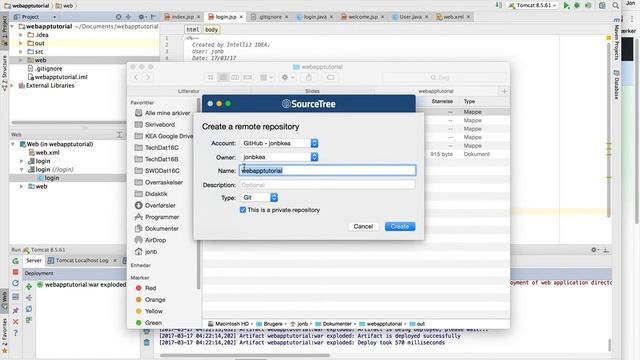The width and height of the screenshot is (640, 360).
Task: Expand the src folder in project tree
Action: [21, 52]
